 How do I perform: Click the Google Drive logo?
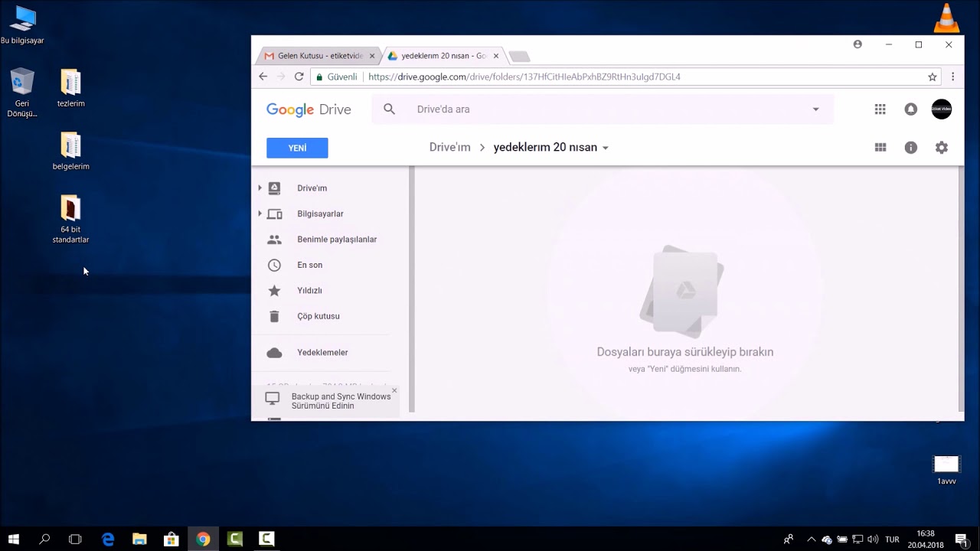(309, 109)
